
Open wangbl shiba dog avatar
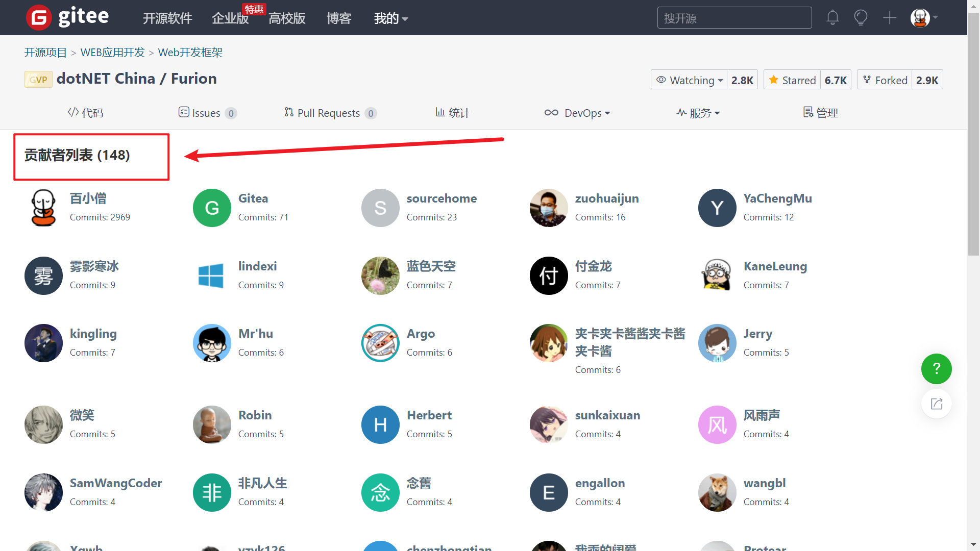(x=717, y=492)
